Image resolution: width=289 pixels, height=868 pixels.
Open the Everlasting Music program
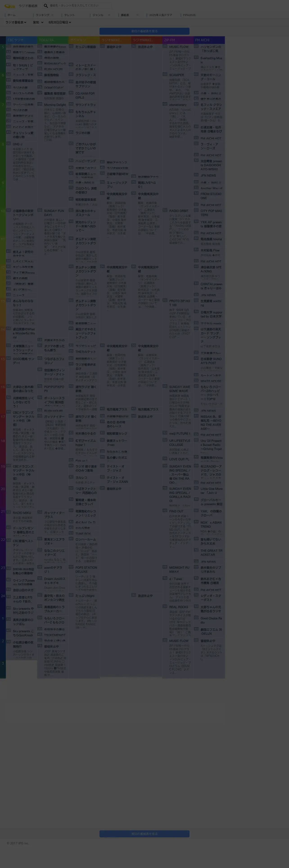pyautogui.click(x=211, y=60)
